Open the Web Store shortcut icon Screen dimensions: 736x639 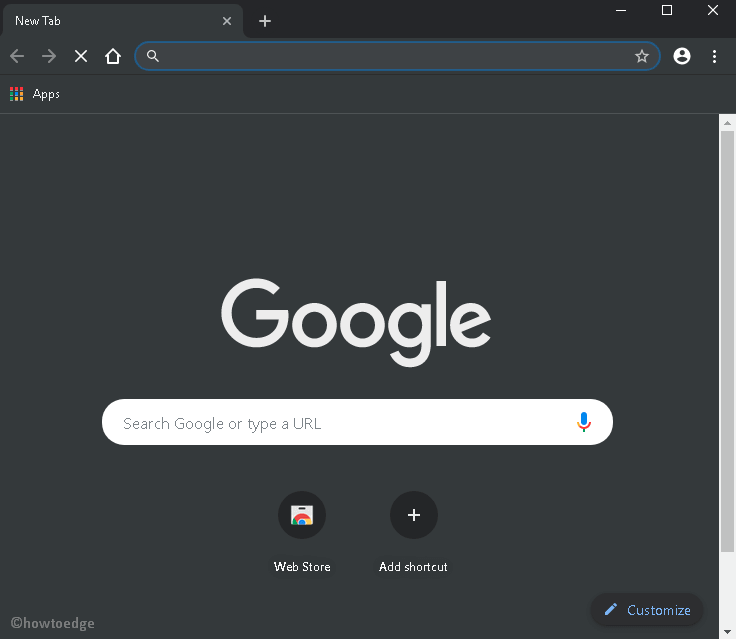click(x=302, y=515)
